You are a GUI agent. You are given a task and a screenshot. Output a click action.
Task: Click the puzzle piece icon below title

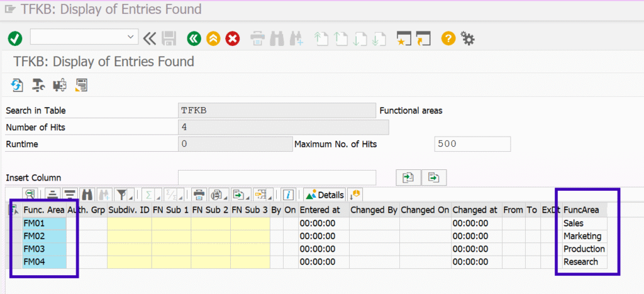(x=60, y=85)
